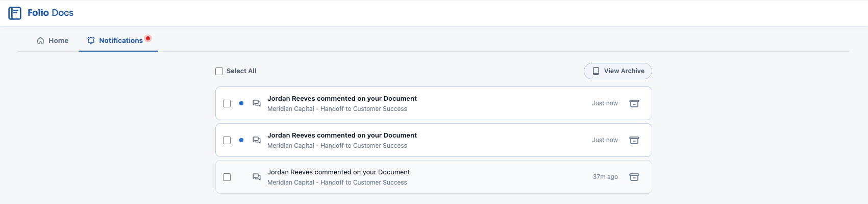The height and width of the screenshot is (204, 868).
Task: Click comment icon of first notification
Action: coord(257,103)
